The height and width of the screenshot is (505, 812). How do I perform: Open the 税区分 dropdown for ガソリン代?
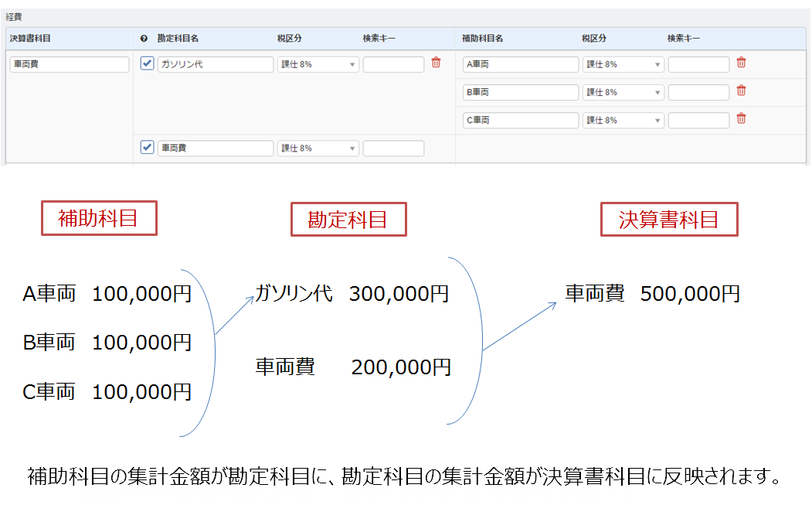coord(318,65)
